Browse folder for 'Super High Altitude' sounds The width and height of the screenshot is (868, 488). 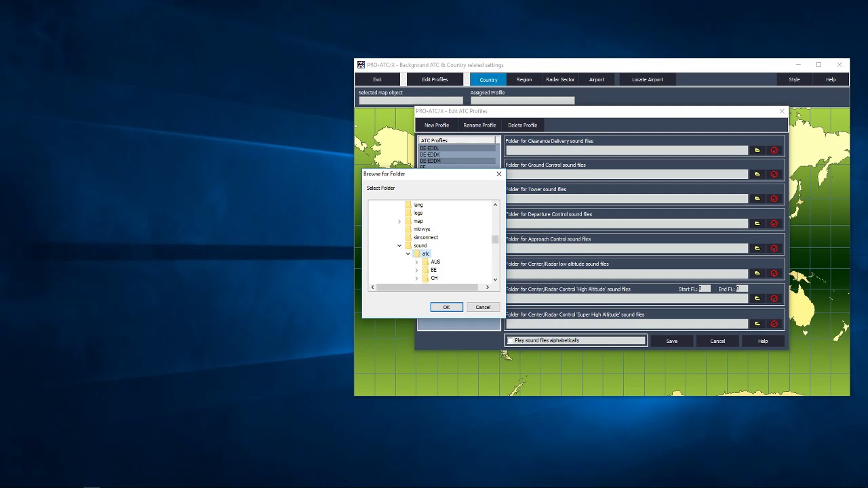click(757, 323)
